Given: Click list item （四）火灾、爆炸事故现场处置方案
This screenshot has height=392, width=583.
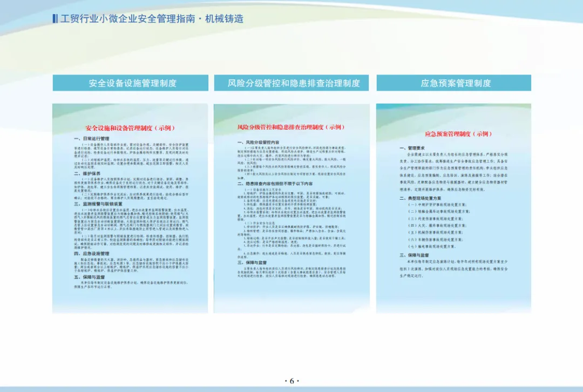Looking at the screenshot, I should [437, 225].
